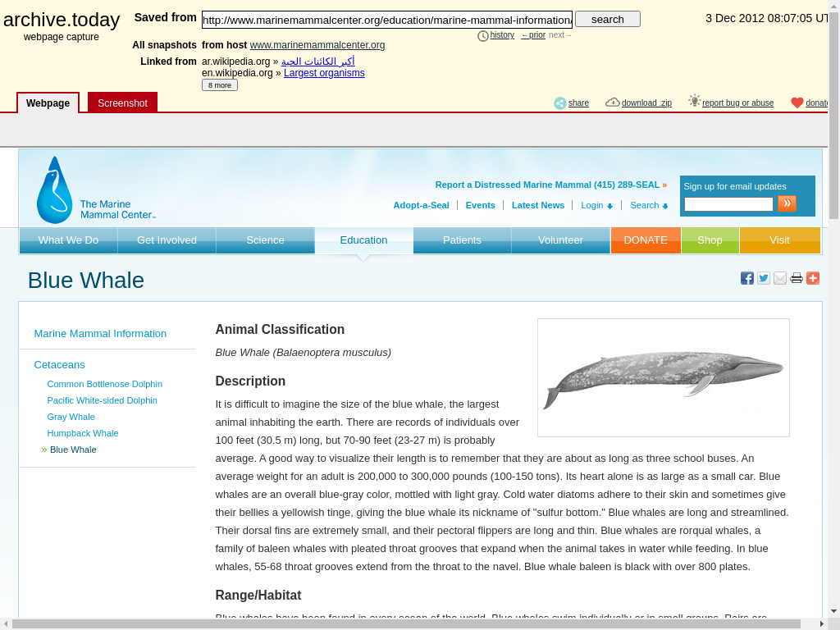Click the Twitter share icon
The image size is (840, 630).
763,278
